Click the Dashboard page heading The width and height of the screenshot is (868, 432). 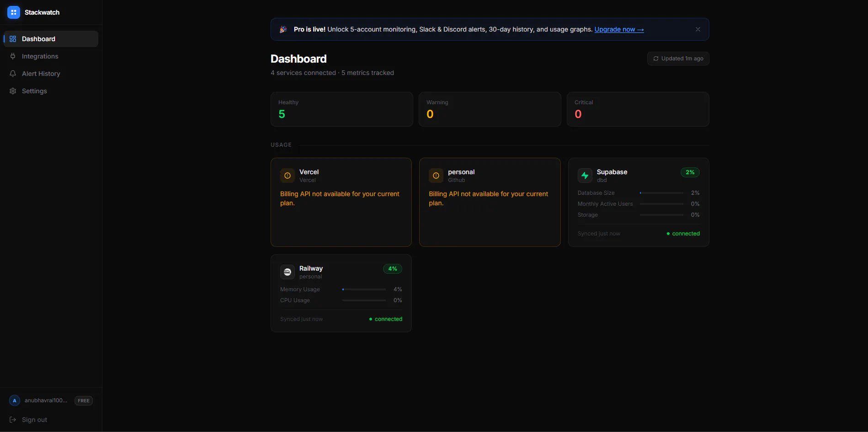(298, 59)
